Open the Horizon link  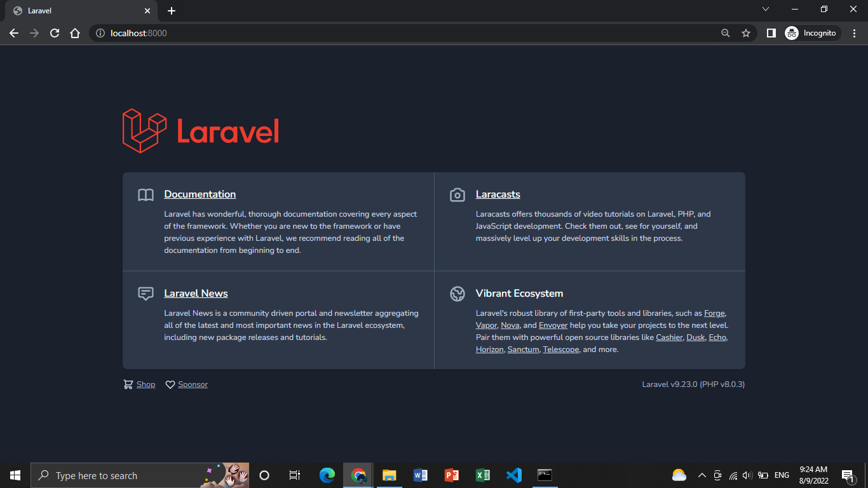click(x=490, y=349)
